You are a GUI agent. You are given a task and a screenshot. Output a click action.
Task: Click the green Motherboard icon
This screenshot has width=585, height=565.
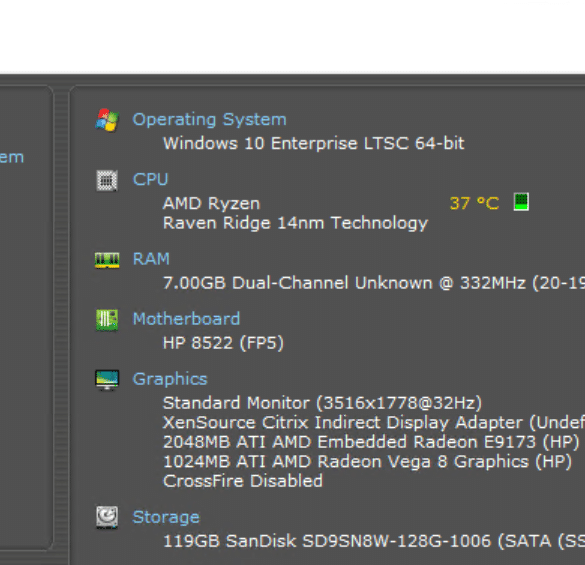[x=107, y=320]
